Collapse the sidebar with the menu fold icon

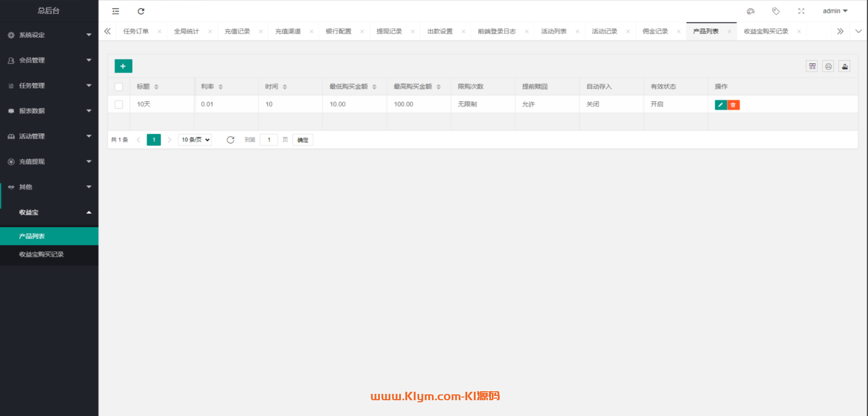(x=116, y=11)
